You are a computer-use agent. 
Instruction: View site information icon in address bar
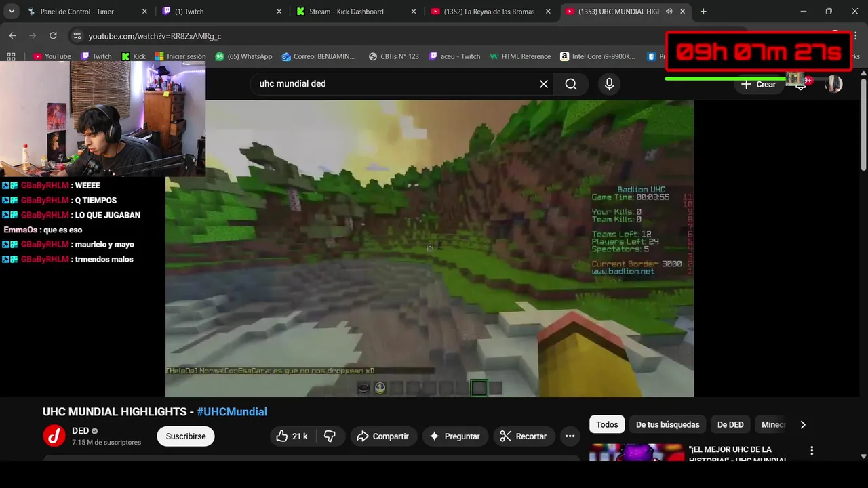(x=77, y=35)
